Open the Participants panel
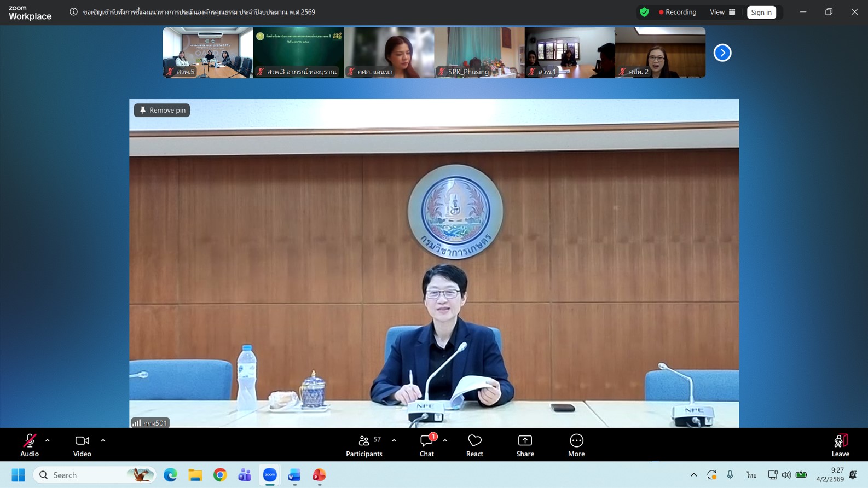The image size is (868, 488). [x=364, y=445]
